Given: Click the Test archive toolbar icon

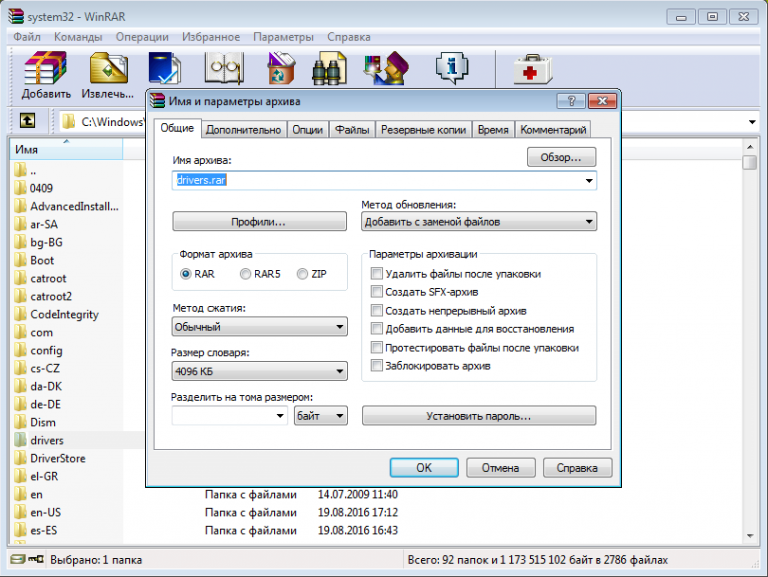Looking at the screenshot, I should tap(165, 68).
